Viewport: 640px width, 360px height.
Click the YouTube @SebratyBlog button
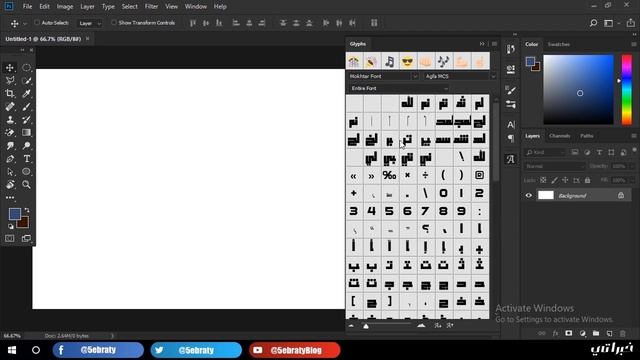pyautogui.click(x=294, y=350)
